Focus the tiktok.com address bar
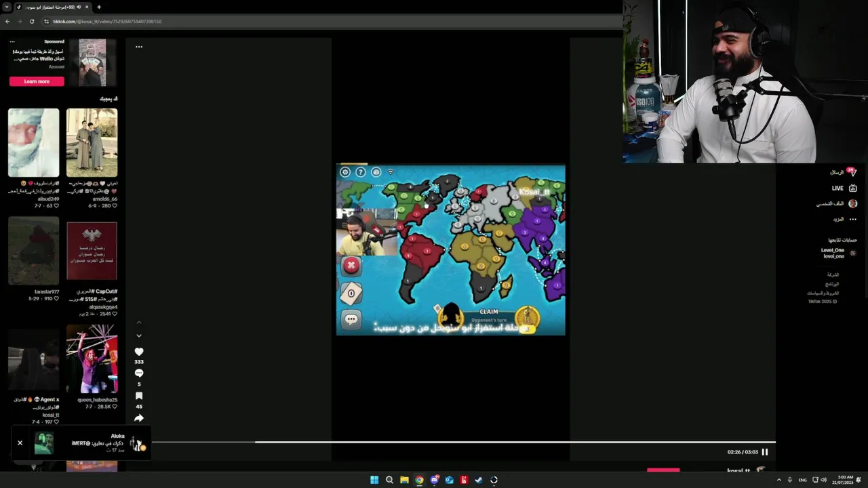 [332, 21]
